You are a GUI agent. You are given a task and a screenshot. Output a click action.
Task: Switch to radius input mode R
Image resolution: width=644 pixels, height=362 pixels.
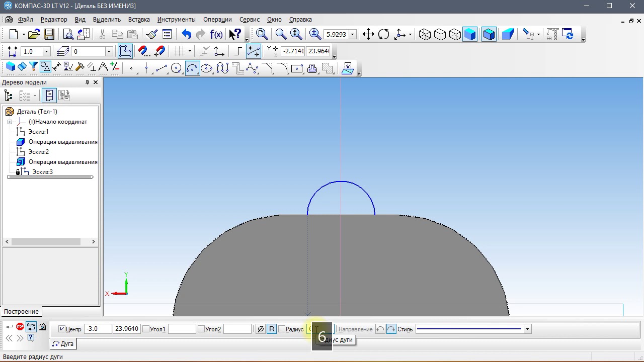click(272, 329)
